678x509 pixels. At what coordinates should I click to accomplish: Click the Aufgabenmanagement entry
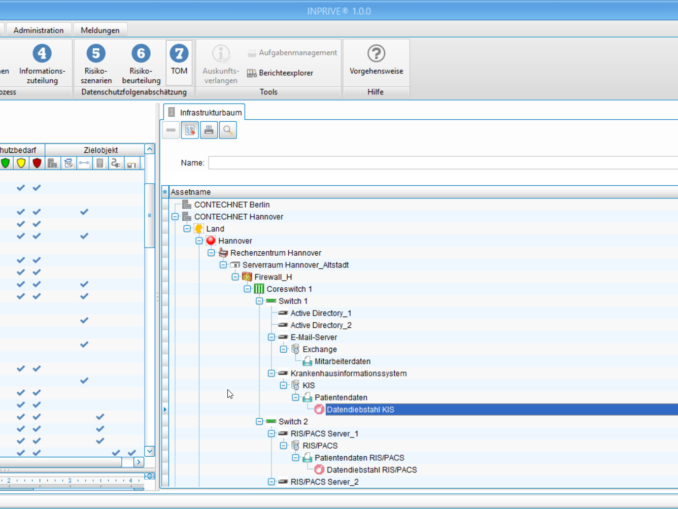point(292,53)
